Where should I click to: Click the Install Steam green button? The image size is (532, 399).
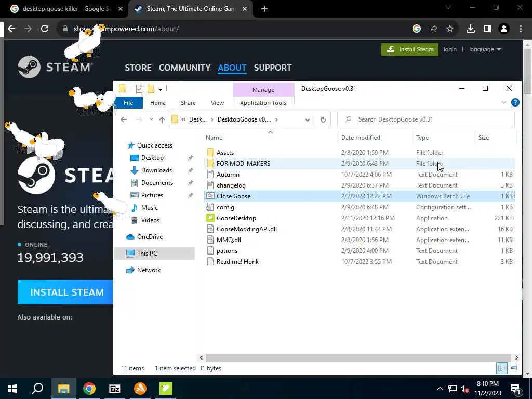(410, 49)
